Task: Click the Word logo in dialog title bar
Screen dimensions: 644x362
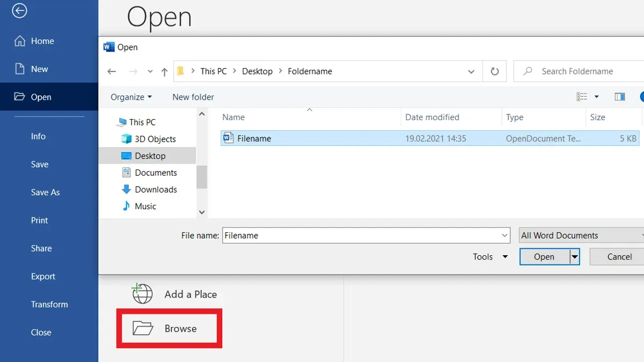Action: [x=109, y=47]
